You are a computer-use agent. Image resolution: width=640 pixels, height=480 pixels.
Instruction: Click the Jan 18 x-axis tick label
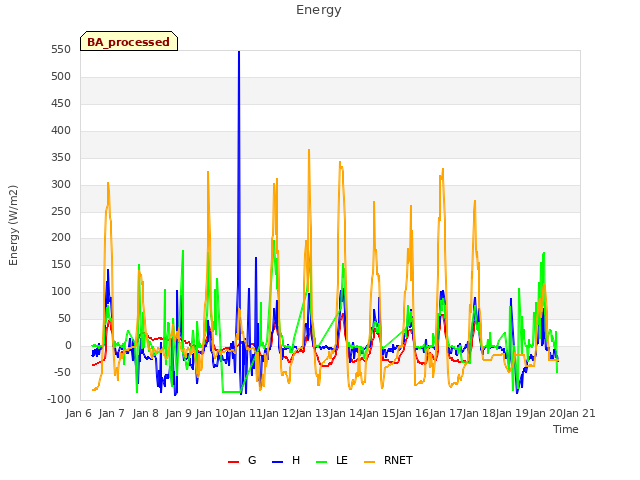(479, 413)
